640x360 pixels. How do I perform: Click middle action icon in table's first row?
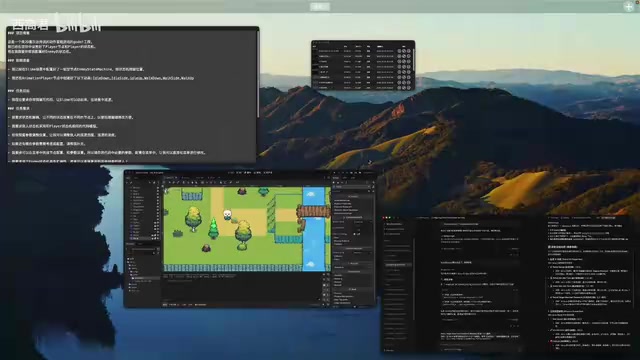404,51
